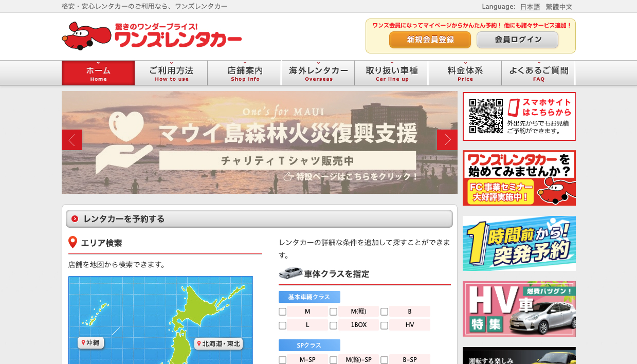Screen dimensions: 637x364
Task: Click the 会員ログイン button
Action: pos(518,40)
